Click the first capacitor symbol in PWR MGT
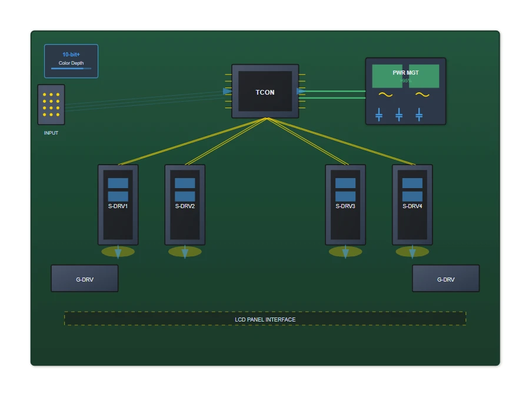The width and height of the screenshot is (532, 398). click(379, 115)
